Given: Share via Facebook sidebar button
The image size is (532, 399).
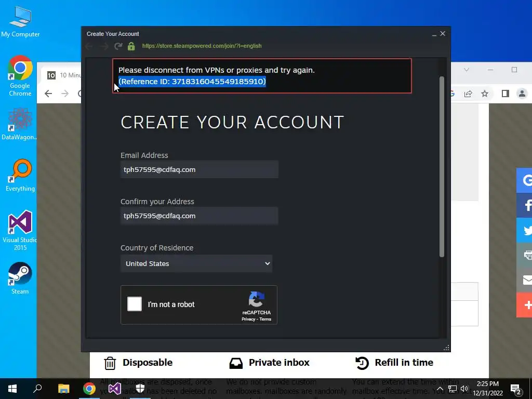Looking at the screenshot, I should 525,205.
